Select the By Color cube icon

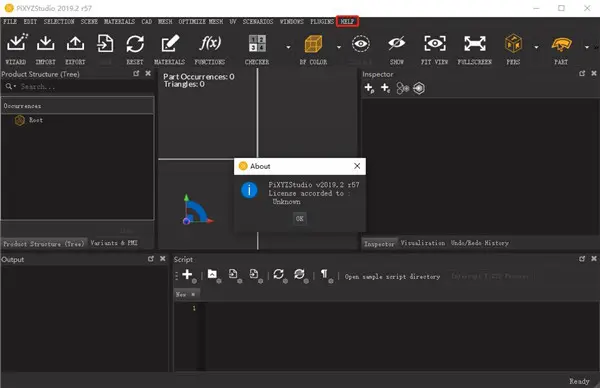coord(313,44)
